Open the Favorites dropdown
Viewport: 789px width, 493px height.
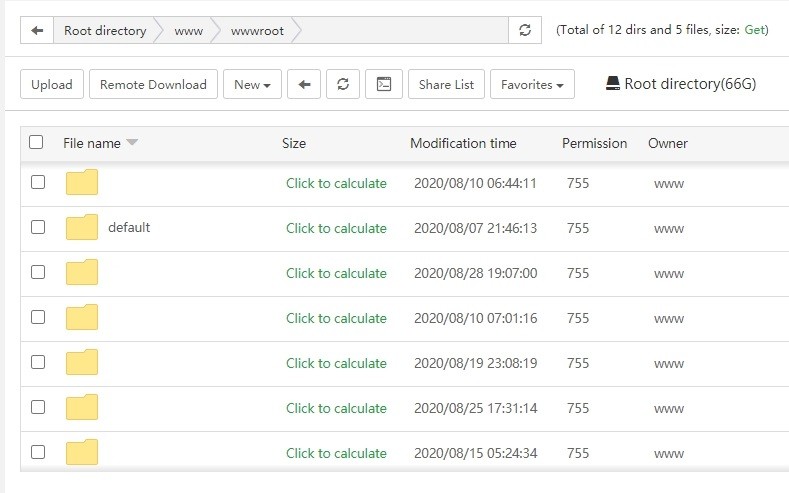pyautogui.click(x=531, y=85)
